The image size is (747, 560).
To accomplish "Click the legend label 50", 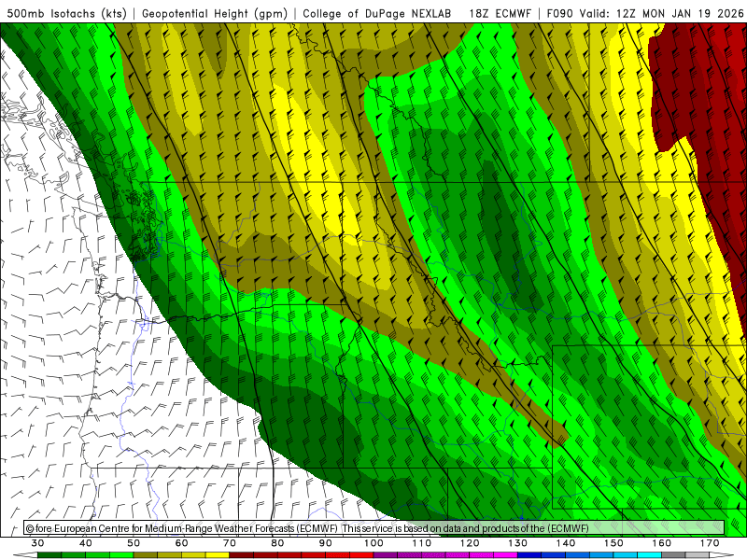I will (x=134, y=543).
